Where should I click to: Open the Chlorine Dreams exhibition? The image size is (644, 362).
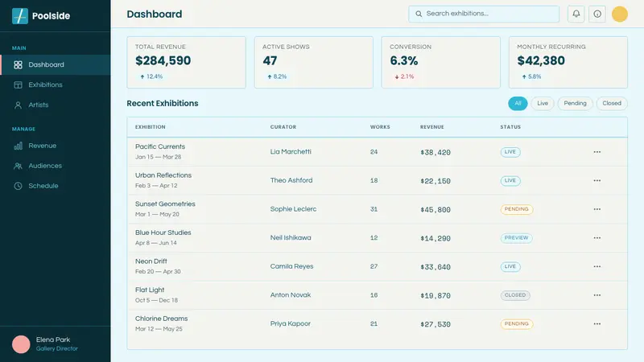(x=162, y=319)
